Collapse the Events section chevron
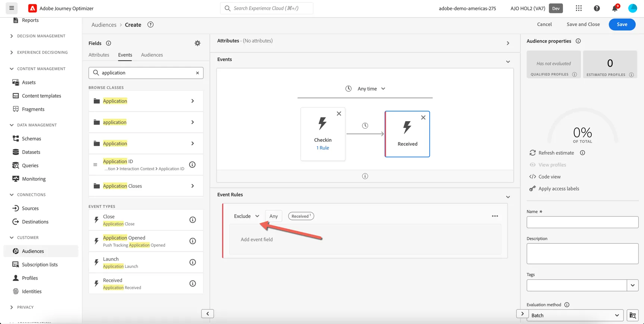 (508, 62)
